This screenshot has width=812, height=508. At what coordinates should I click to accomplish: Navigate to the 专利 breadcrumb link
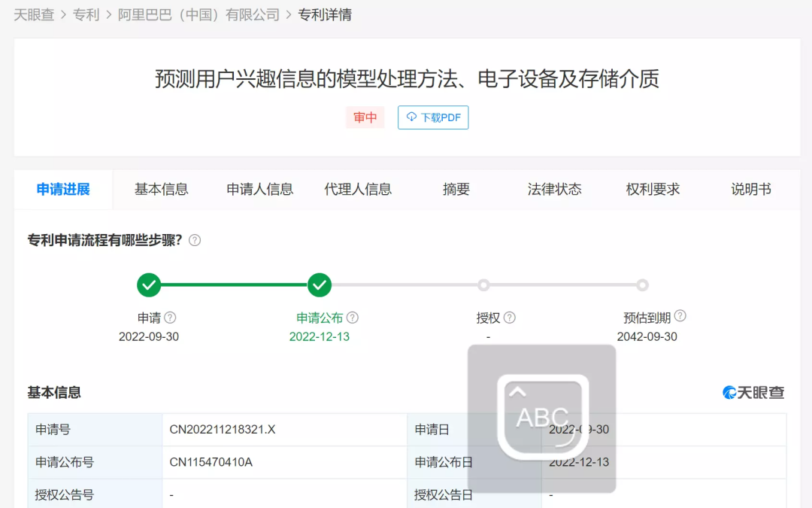(x=86, y=14)
